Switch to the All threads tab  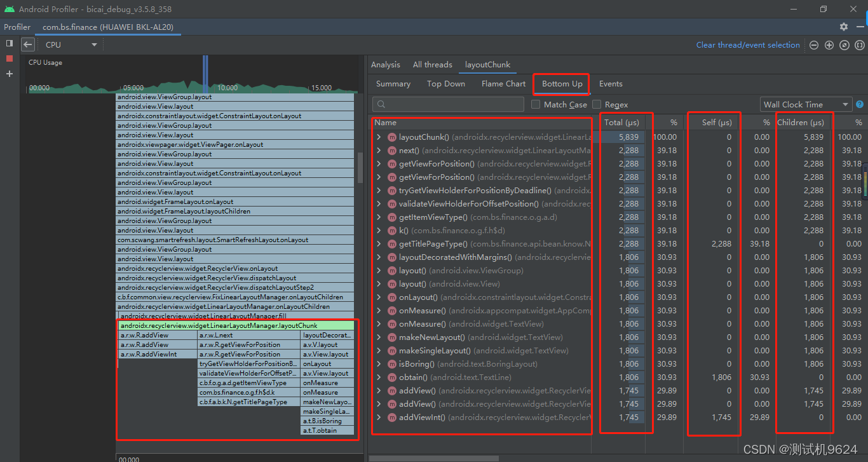point(433,65)
